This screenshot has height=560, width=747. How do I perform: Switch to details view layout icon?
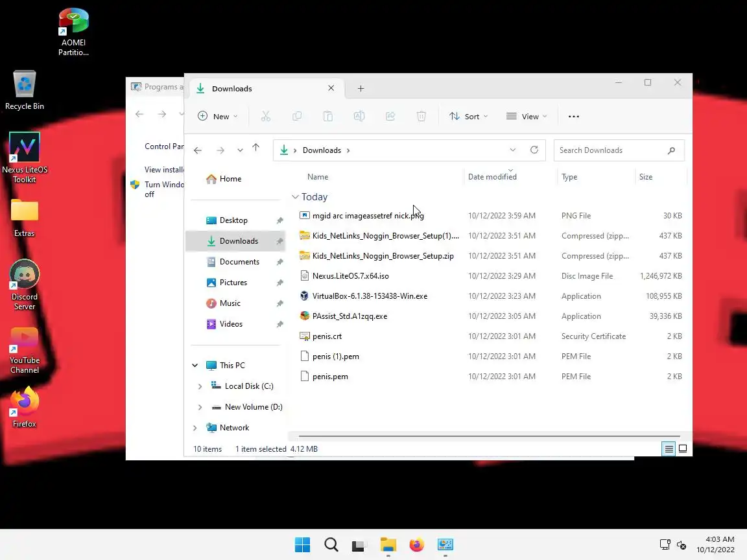[669, 449]
